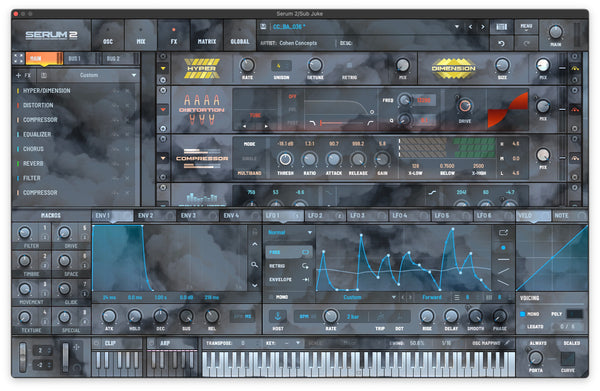Go to next preset arrow
The height and width of the screenshot is (391, 600).
(x=483, y=27)
